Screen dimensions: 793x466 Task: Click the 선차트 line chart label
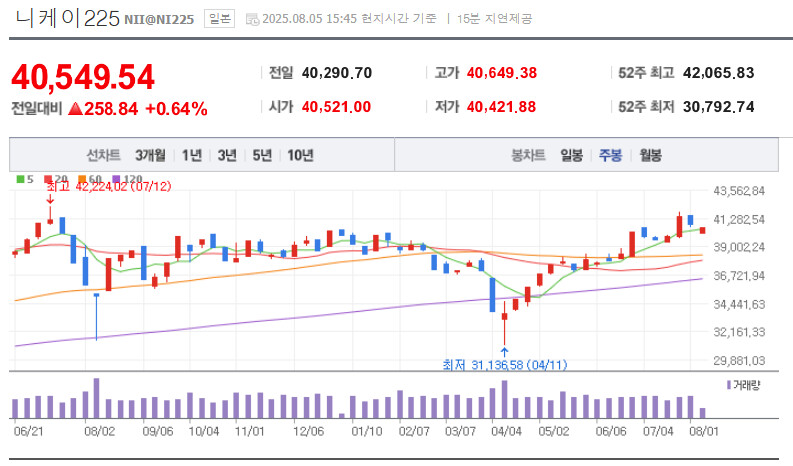coord(103,155)
